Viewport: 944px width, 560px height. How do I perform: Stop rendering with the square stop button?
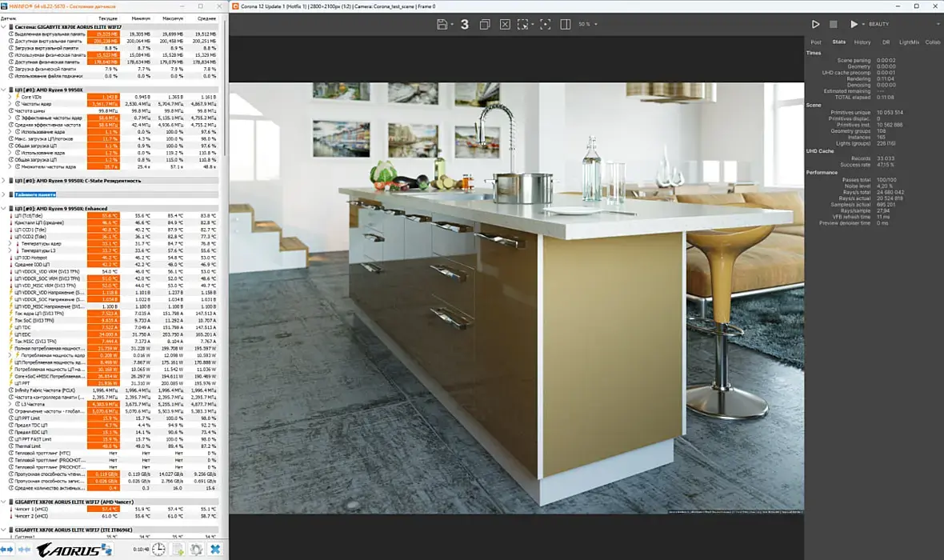click(834, 24)
